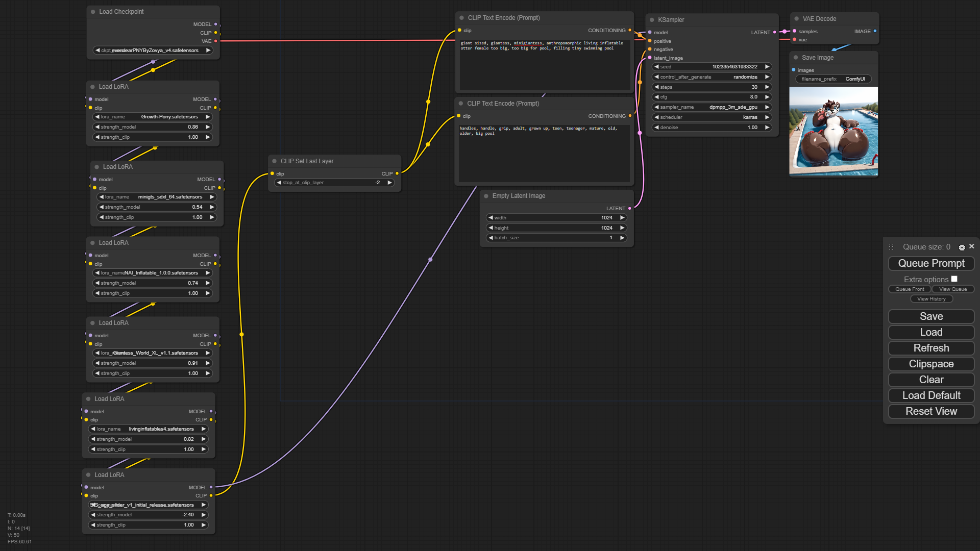The width and height of the screenshot is (980, 551).
Task: Open the sampler_name dropdown in KSampler
Action: pyautogui.click(x=712, y=107)
